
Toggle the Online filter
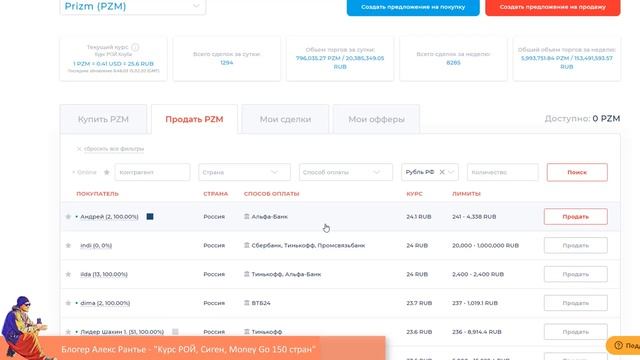(x=85, y=172)
